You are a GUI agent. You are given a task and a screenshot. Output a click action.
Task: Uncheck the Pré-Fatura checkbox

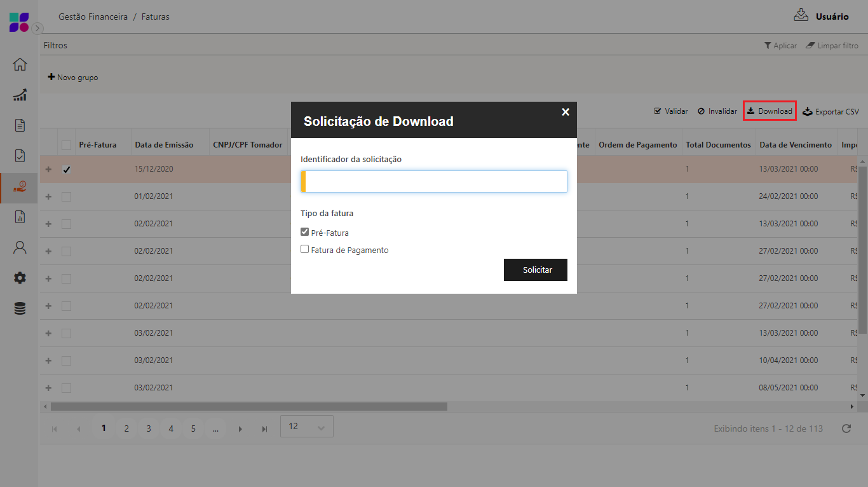point(305,232)
